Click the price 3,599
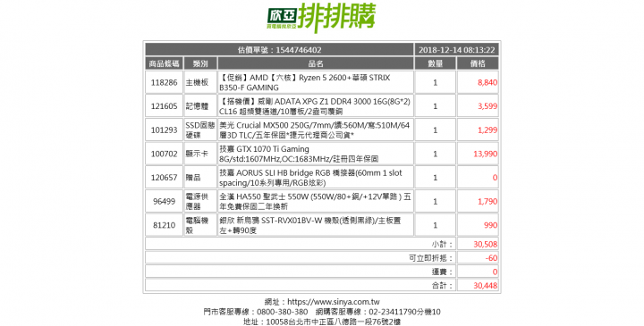The height and width of the screenshot is (326, 644). [487, 106]
